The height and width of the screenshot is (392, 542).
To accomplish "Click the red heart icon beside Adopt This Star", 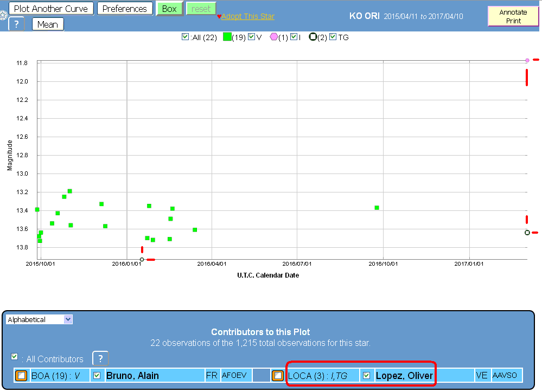I will pyautogui.click(x=219, y=17).
